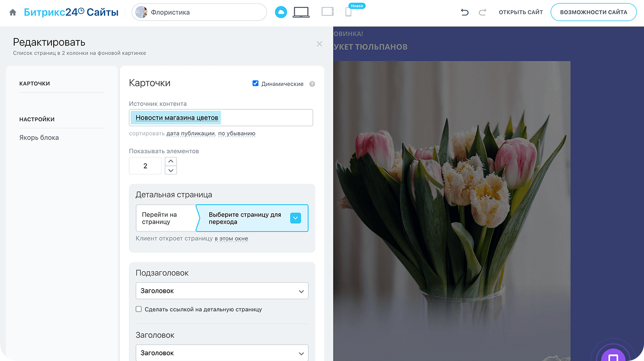Select the Карточки sidebar tab

[x=34, y=84]
